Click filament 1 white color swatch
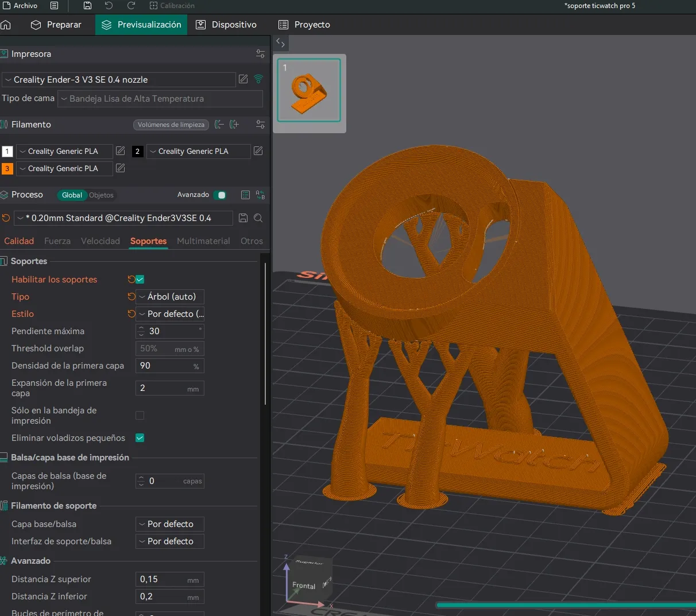Image resolution: width=696 pixels, height=616 pixels. click(7, 152)
